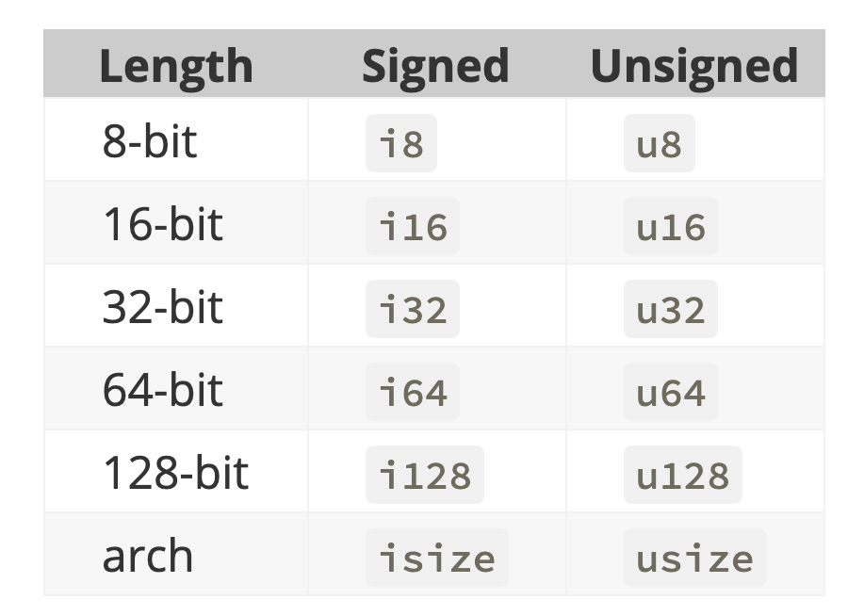
Task: Click the usize type code
Action: pos(694,559)
